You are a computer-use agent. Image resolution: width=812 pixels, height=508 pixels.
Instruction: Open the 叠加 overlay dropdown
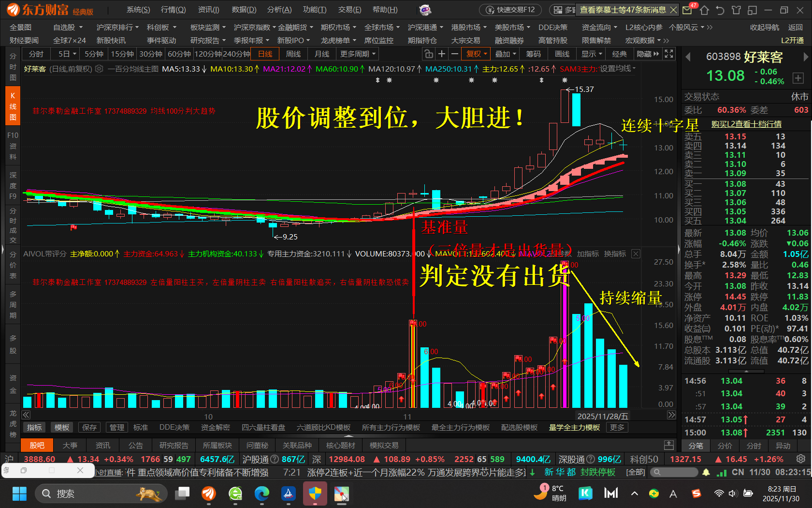[x=506, y=54]
